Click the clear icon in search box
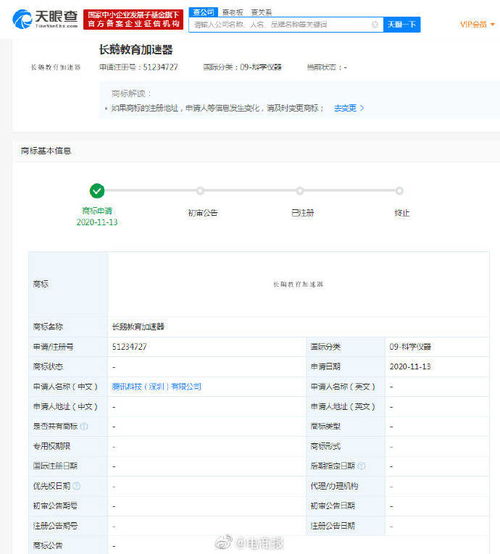This screenshot has height=554, width=500. pos(375,24)
